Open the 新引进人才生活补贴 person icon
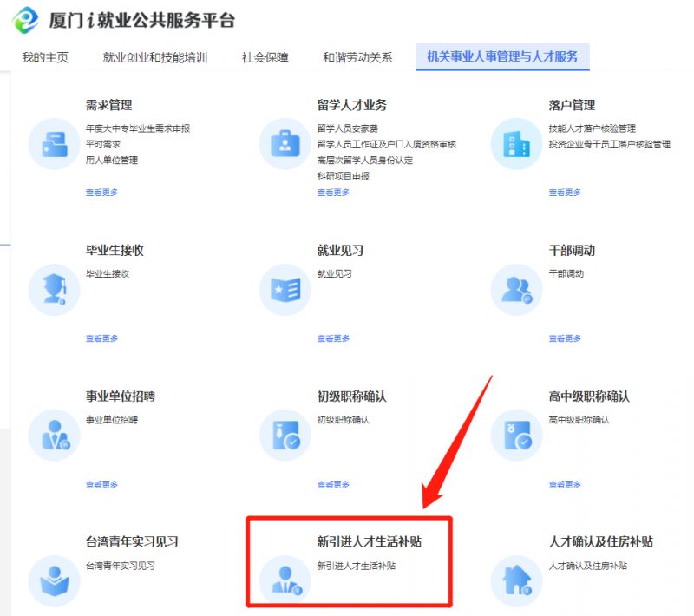Viewport: 694px width, 616px height. click(285, 580)
